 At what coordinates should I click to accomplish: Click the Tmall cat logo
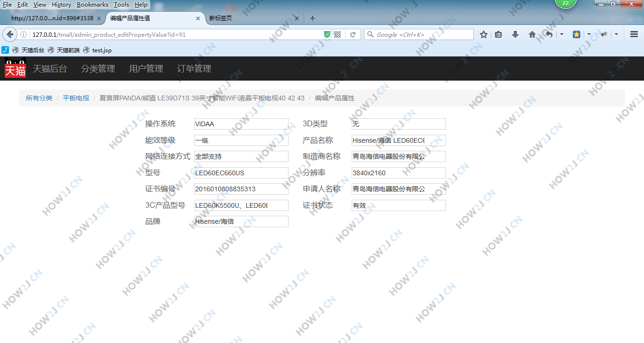point(15,68)
